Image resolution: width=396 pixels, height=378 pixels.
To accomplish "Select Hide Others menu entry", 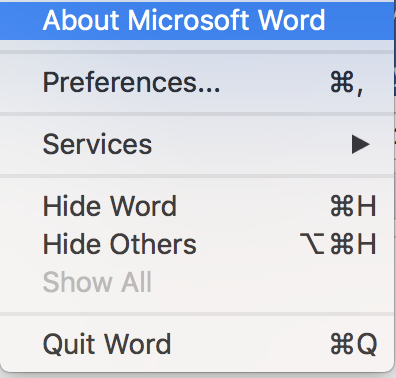I will [x=197, y=244].
